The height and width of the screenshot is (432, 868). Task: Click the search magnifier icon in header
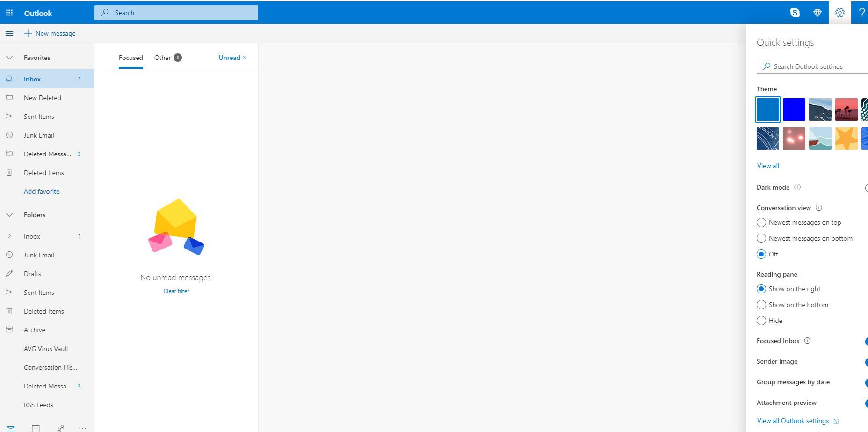click(x=105, y=13)
